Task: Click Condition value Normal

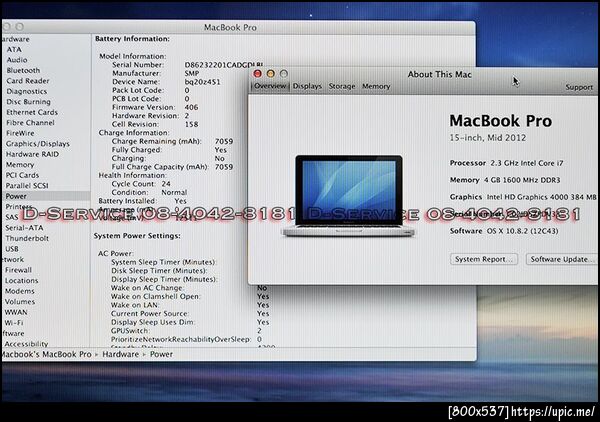Action: [x=174, y=192]
